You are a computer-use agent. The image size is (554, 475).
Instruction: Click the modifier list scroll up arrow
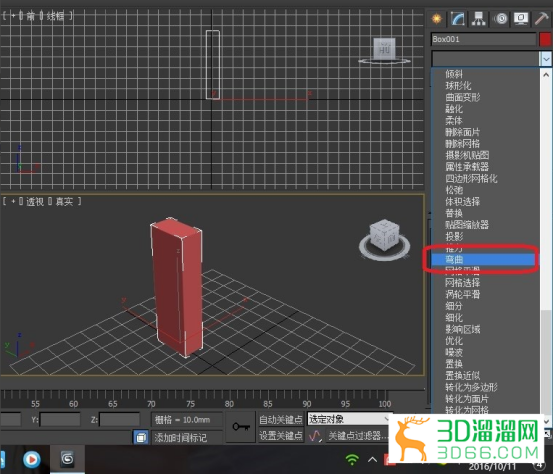546,75
